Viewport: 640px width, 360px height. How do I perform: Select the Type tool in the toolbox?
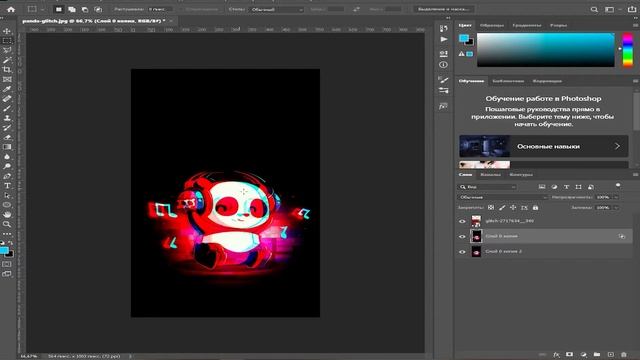click(x=7, y=186)
